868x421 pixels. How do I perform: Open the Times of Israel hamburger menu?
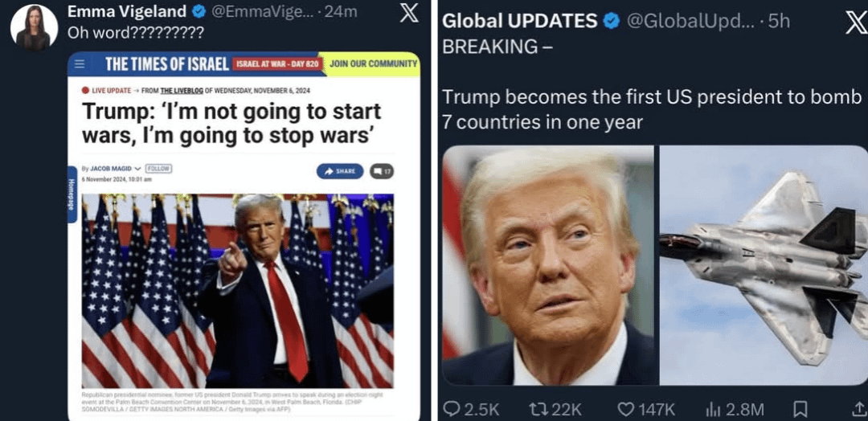(x=79, y=64)
